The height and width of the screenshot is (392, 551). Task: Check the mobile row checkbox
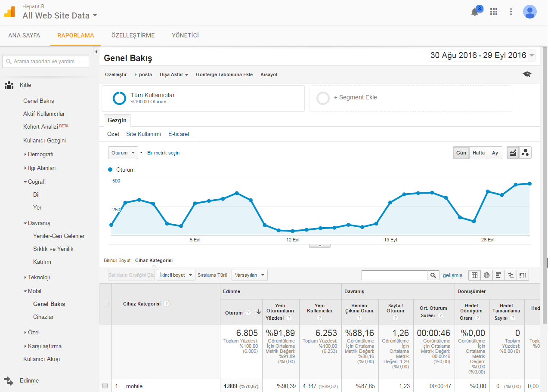[x=105, y=386]
